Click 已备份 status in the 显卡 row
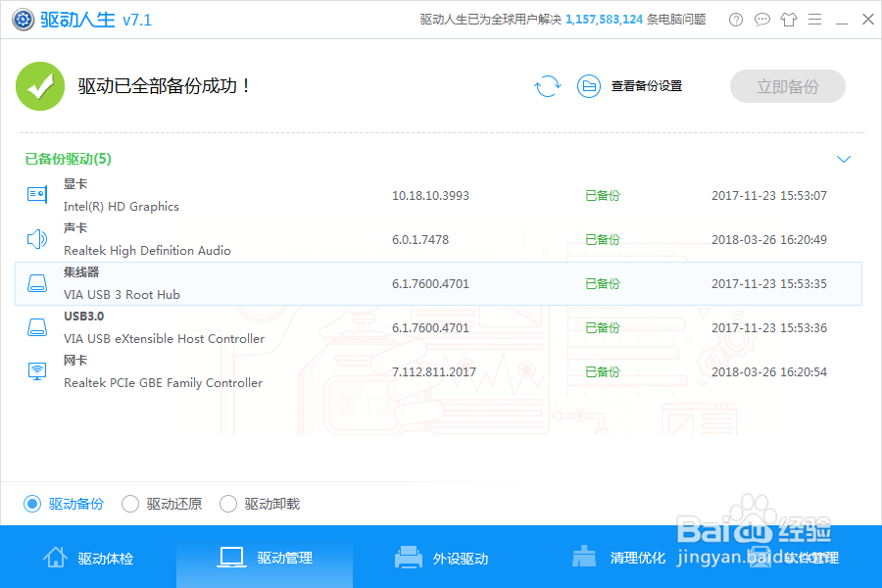Viewport: 882px width, 588px height. point(603,196)
